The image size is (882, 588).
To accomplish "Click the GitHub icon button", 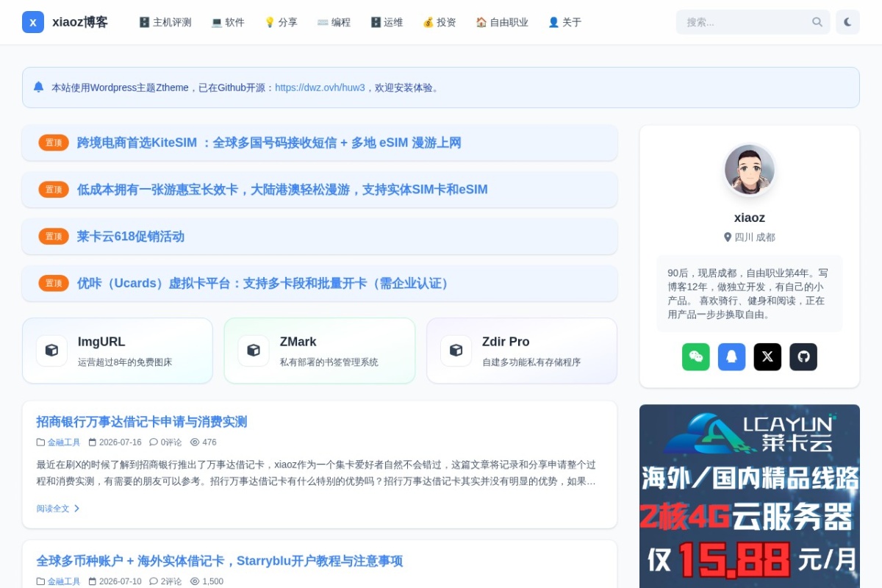I will (x=803, y=357).
